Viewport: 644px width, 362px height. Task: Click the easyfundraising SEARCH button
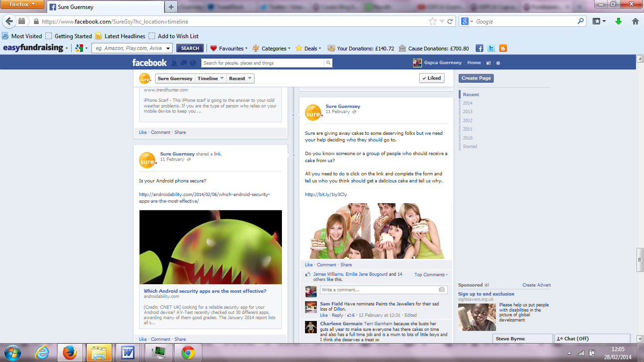point(190,48)
